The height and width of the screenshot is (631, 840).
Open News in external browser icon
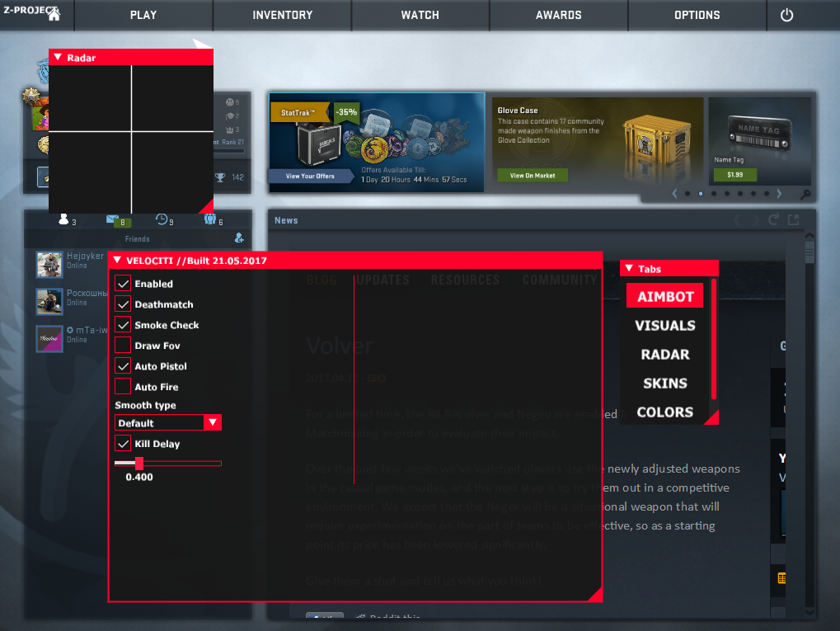[793, 219]
